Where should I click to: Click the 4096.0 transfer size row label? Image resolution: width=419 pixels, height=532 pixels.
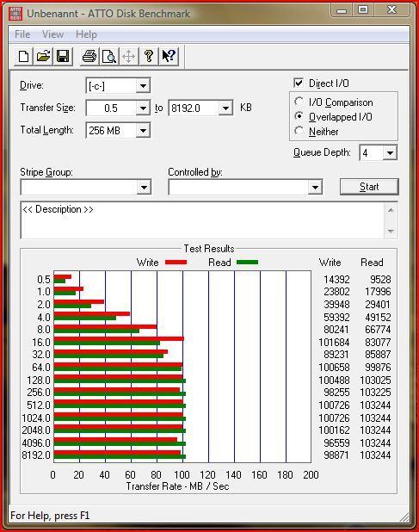click(x=36, y=442)
